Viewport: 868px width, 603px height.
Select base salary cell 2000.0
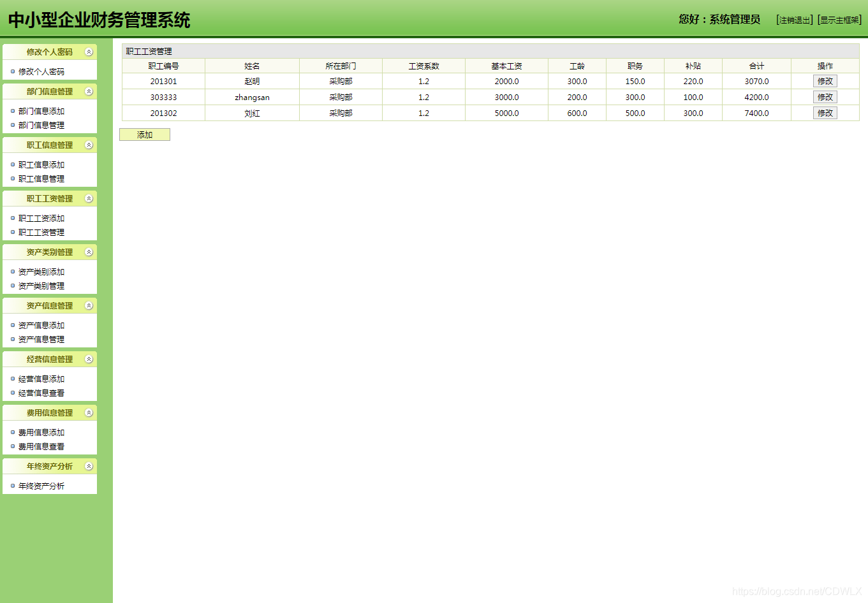pyautogui.click(x=506, y=82)
